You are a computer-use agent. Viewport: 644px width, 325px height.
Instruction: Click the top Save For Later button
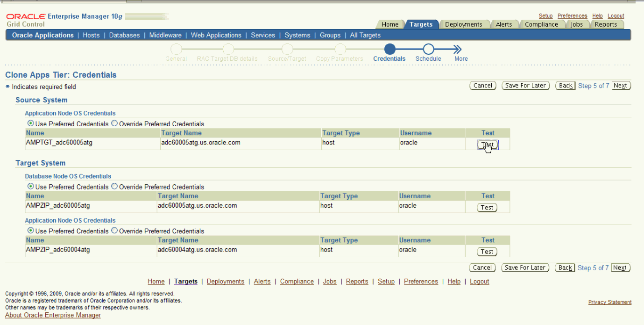pos(525,86)
